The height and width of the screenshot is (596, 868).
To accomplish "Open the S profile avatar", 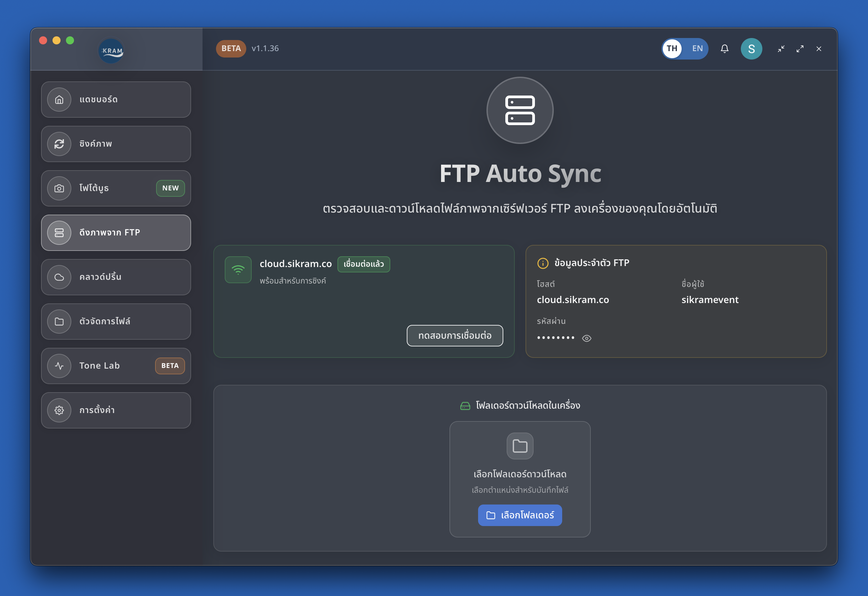I will (752, 48).
